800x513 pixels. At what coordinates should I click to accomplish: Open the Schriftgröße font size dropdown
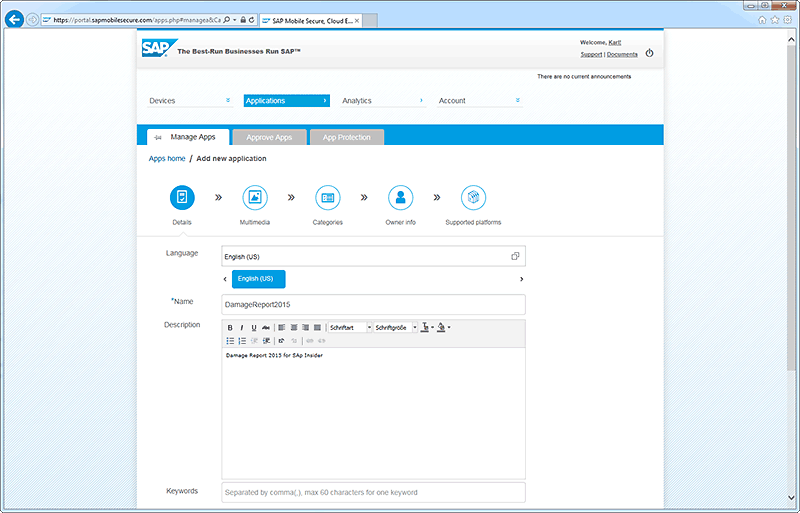point(393,327)
